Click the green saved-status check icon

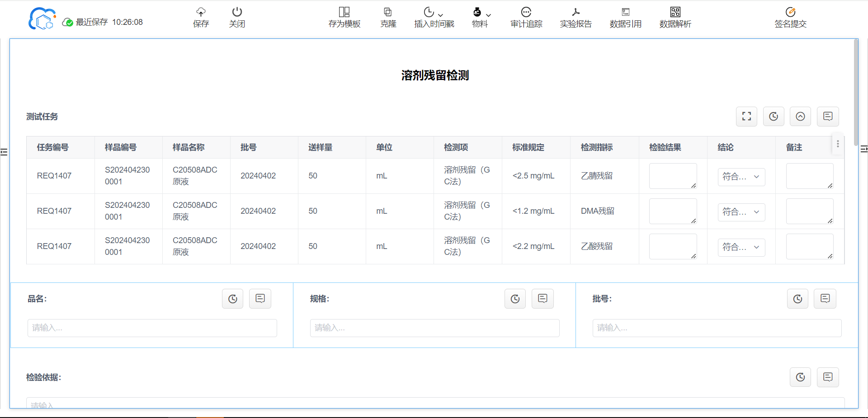click(x=68, y=22)
